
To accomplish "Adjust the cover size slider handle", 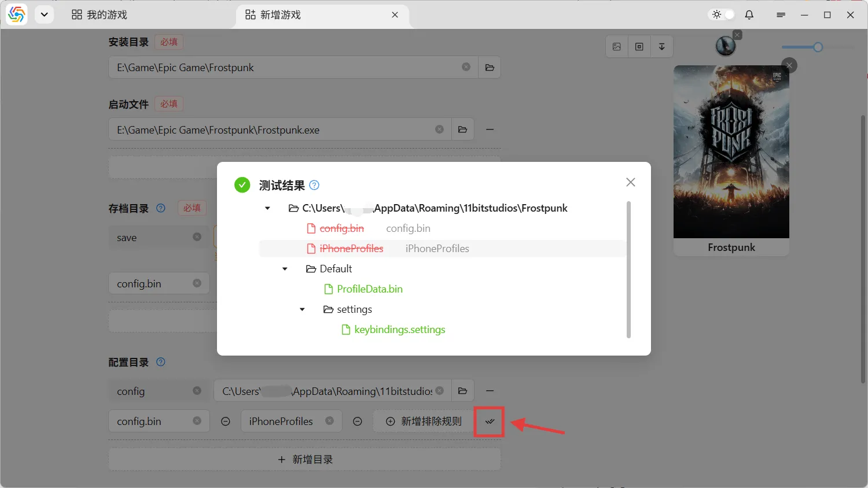I will pyautogui.click(x=818, y=47).
